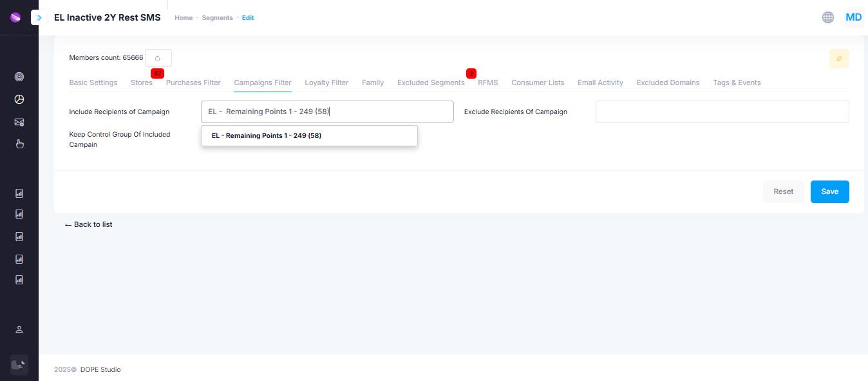Image resolution: width=868 pixels, height=381 pixels.
Task: Click the Reset button
Action: pyautogui.click(x=784, y=191)
